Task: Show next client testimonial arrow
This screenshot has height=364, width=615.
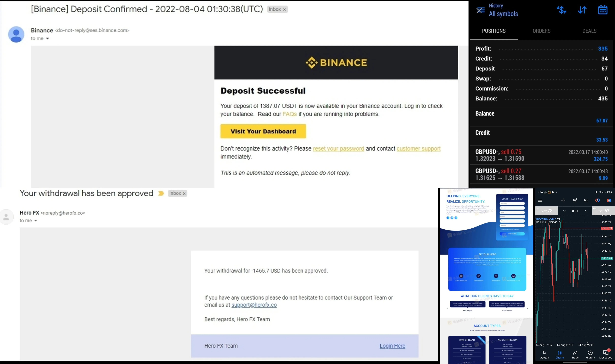Action: (x=527, y=308)
